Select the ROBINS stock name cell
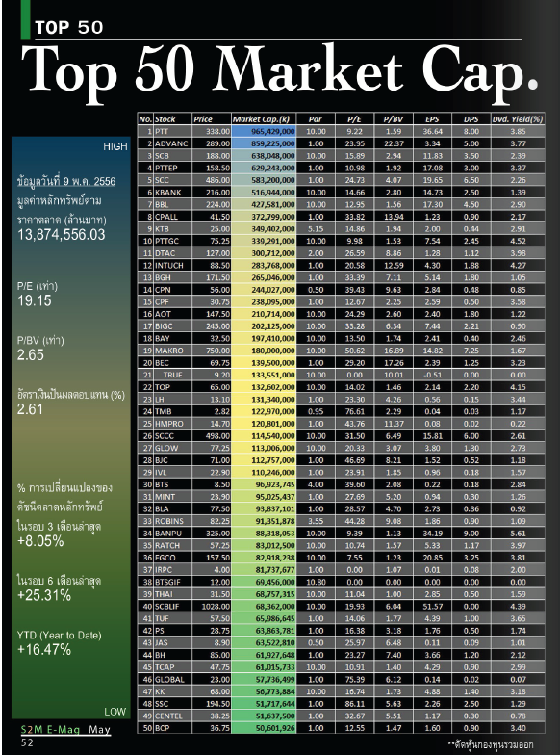The width and height of the screenshot is (560, 755). (173, 521)
